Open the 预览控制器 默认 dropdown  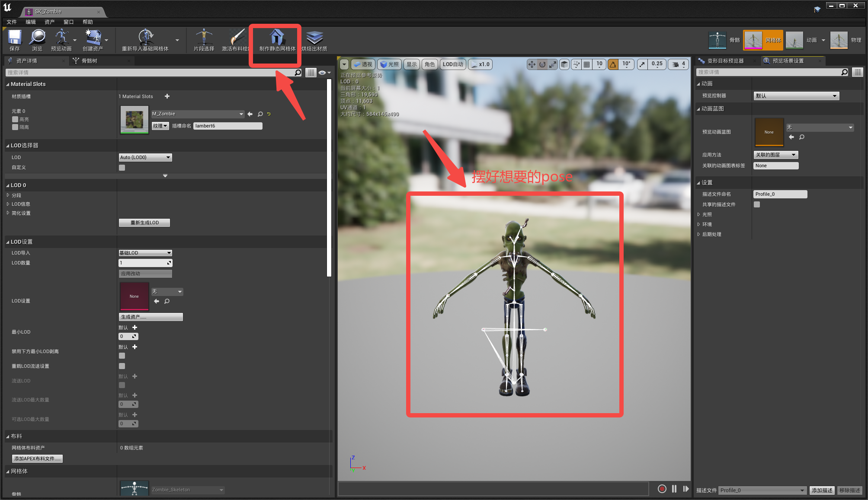point(796,96)
